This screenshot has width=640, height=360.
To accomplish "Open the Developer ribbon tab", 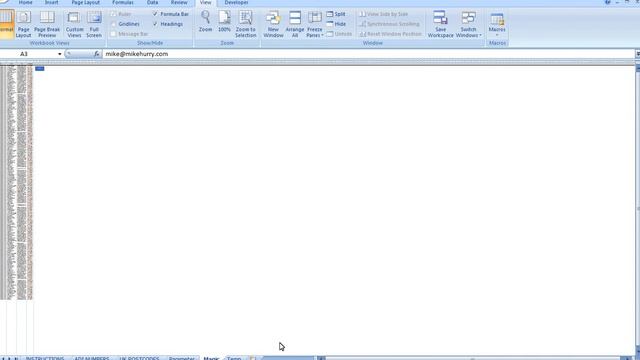I will pyautogui.click(x=236, y=2).
